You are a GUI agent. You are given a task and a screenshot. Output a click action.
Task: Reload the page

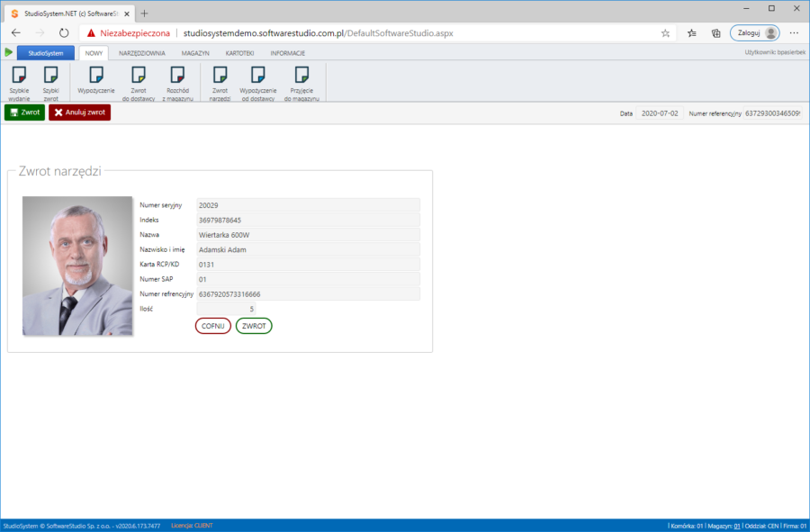click(64, 33)
